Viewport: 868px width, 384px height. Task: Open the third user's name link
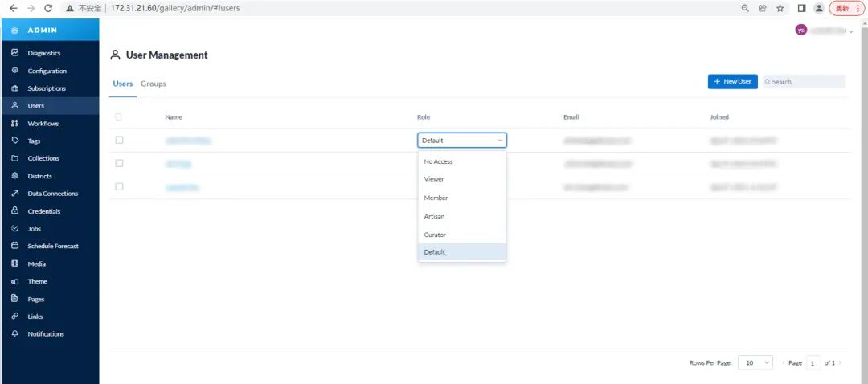click(x=182, y=187)
